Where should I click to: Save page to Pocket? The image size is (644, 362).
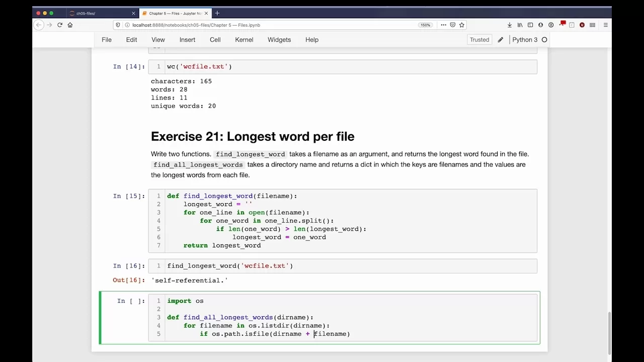click(x=452, y=25)
